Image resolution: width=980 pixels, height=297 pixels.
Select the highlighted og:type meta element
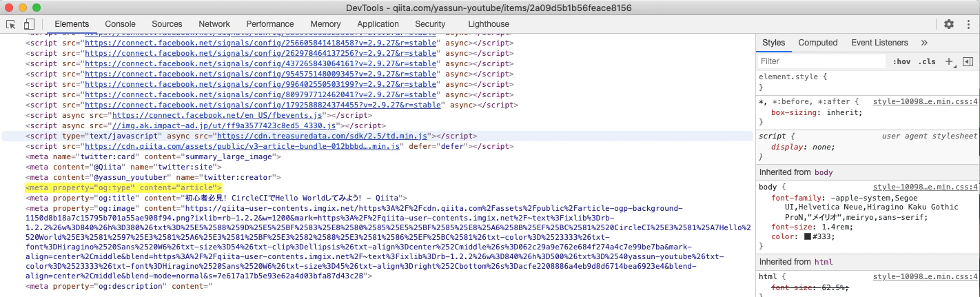click(123, 187)
